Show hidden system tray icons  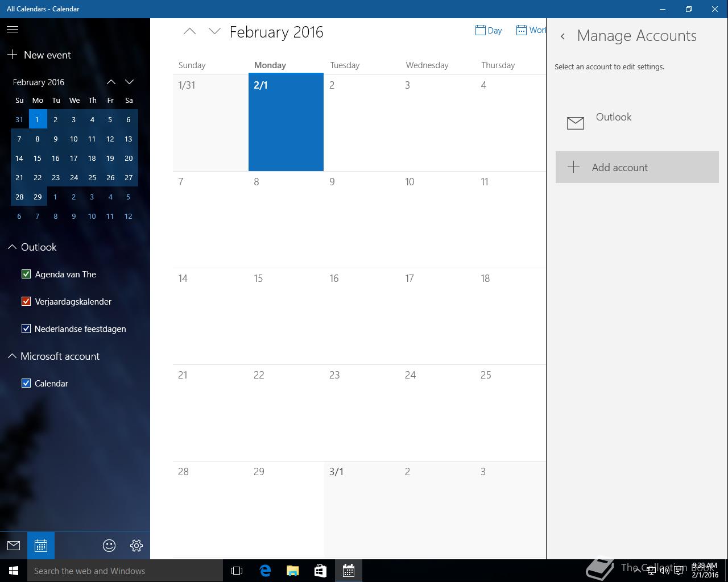638,571
